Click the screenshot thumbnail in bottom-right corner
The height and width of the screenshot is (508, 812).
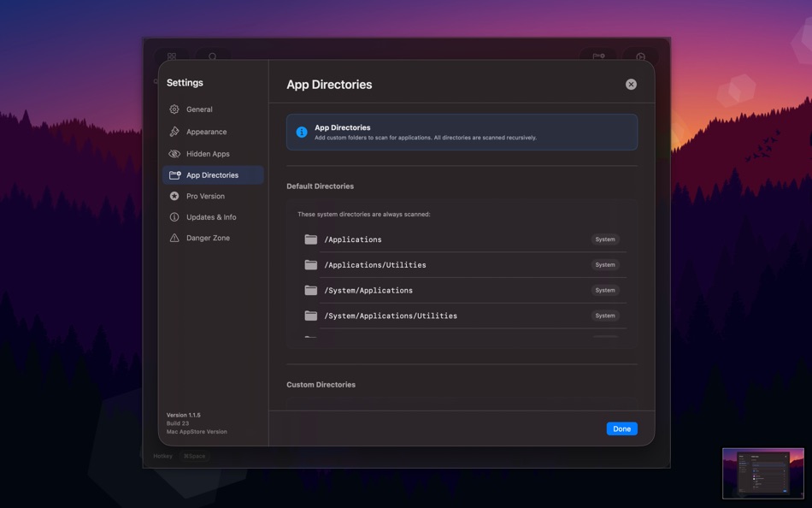click(762, 473)
